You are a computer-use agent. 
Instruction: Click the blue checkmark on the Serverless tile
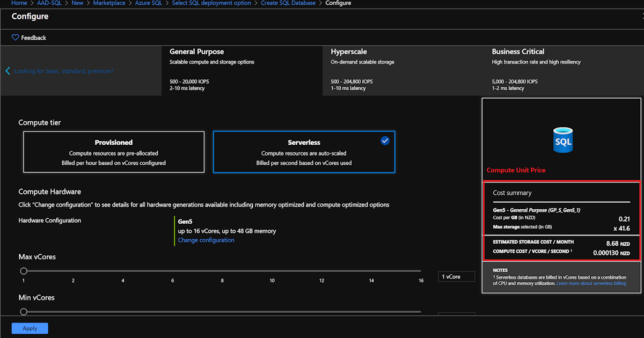click(385, 141)
